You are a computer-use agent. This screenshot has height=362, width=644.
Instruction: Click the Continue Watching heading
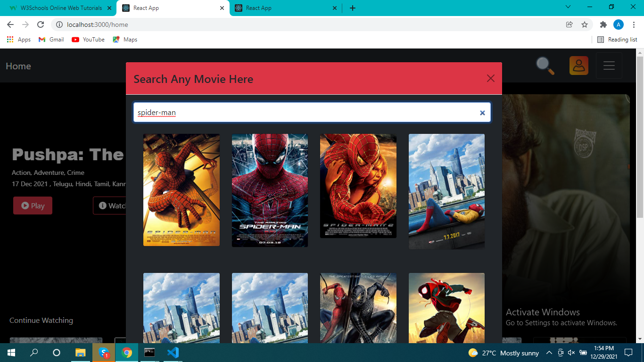[41, 321]
